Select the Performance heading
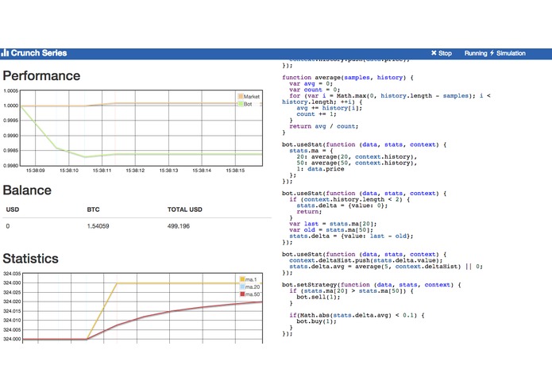The width and height of the screenshot is (552, 392). click(x=41, y=75)
